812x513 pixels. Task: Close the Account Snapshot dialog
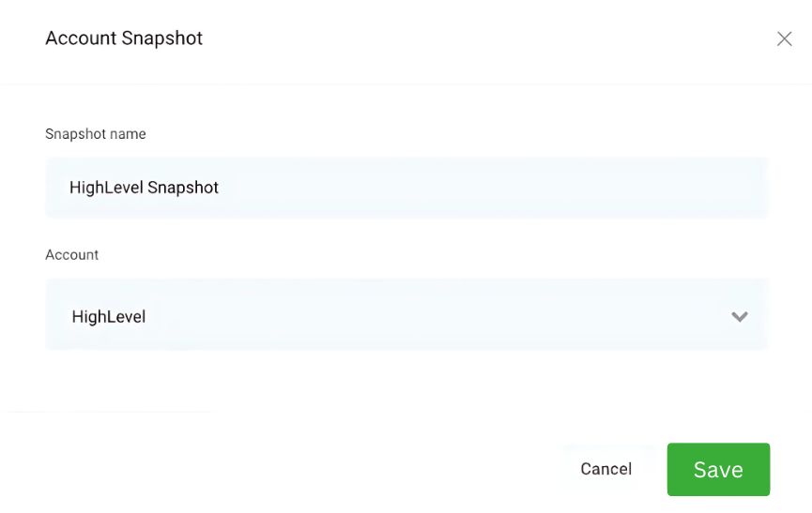pyautogui.click(x=784, y=38)
